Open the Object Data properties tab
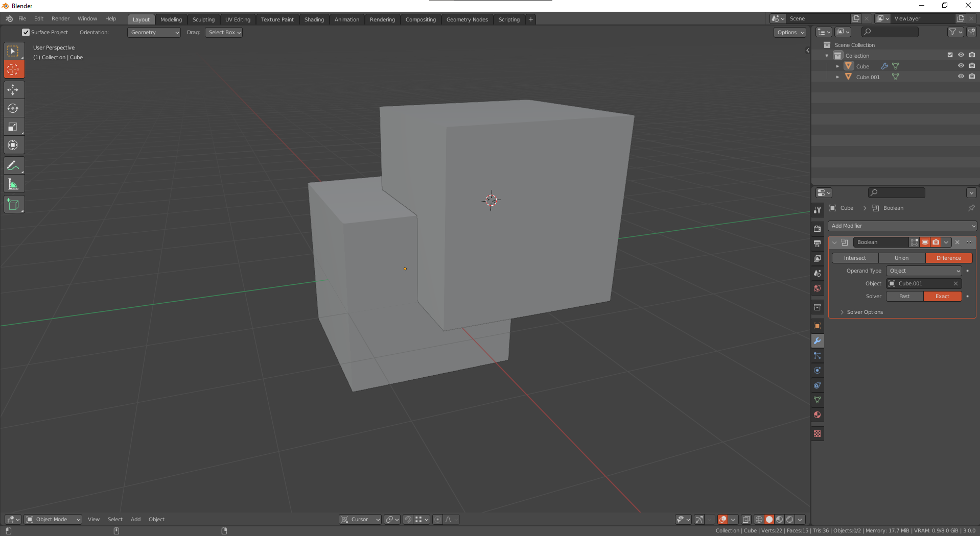This screenshot has height=536, width=980. (818, 400)
